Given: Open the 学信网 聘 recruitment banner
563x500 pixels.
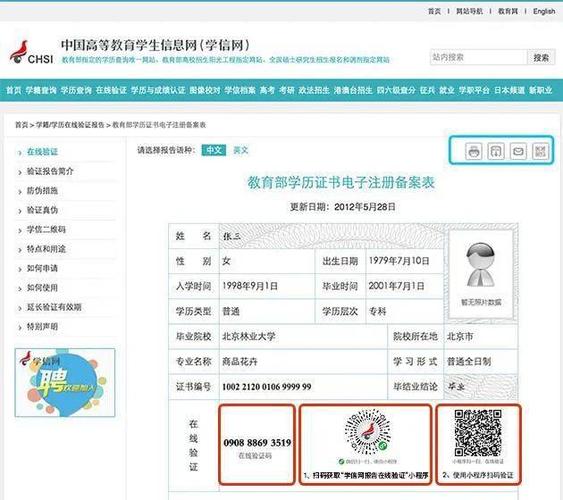Looking at the screenshot, I should coord(65,382).
